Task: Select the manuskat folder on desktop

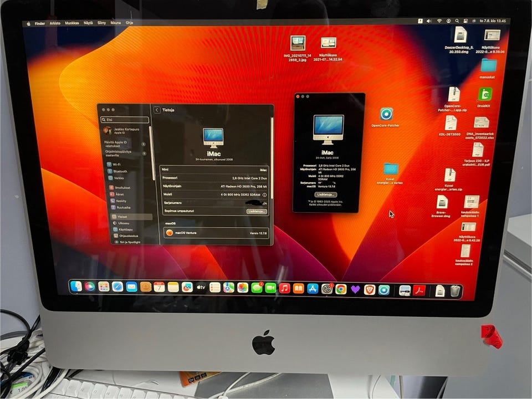Action: (489, 65)
